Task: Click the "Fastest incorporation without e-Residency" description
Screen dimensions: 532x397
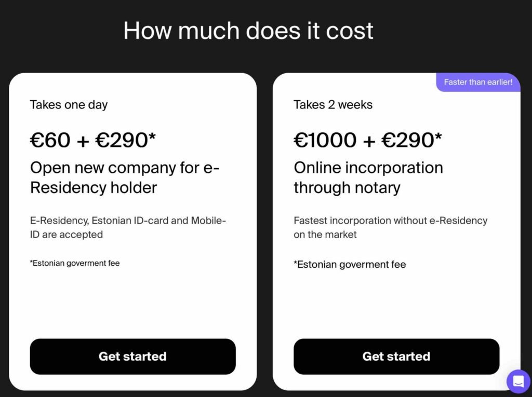Action: pos(390,227)
